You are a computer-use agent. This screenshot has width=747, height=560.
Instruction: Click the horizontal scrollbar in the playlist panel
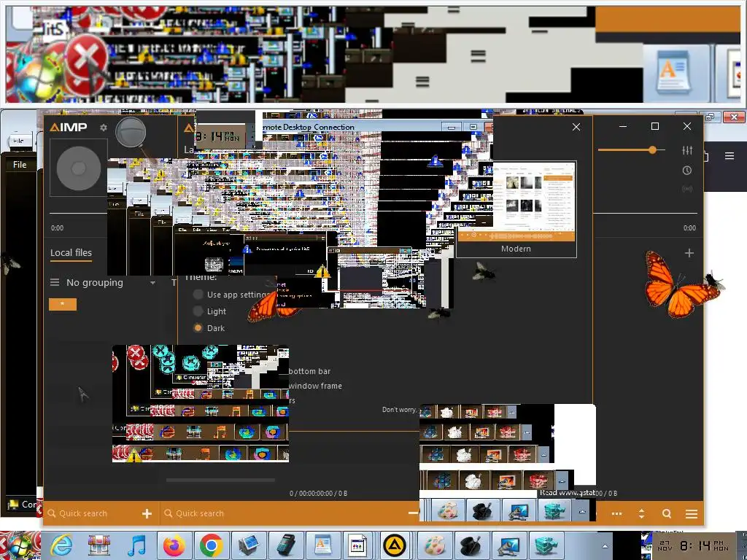[x=220, y=481]
